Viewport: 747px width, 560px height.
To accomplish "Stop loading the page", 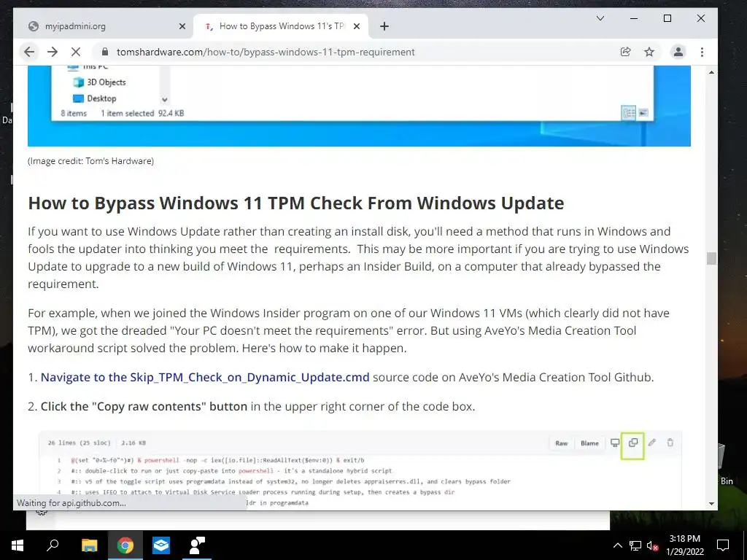I will 76,52.
